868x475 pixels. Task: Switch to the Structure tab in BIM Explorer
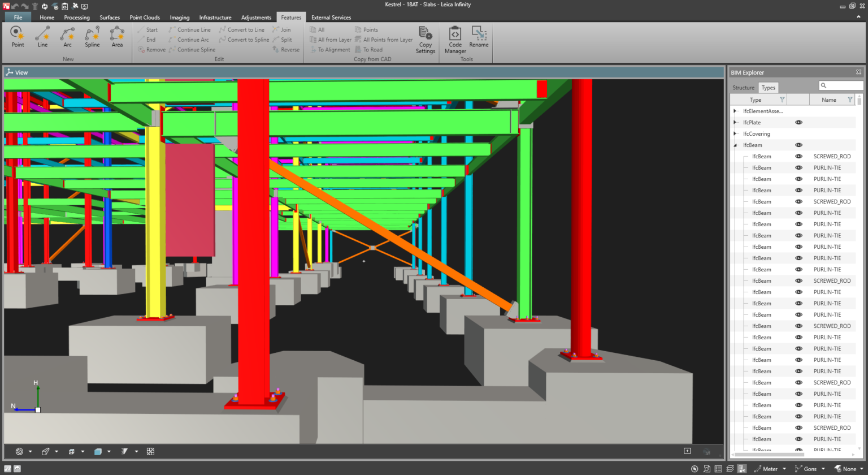(x=743, y=88)
